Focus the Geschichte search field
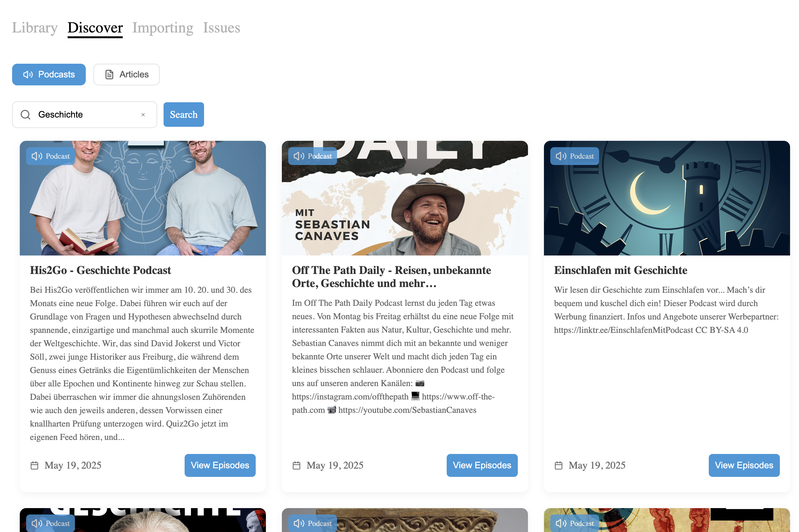 pyautogui.click(x=84, y=115)
